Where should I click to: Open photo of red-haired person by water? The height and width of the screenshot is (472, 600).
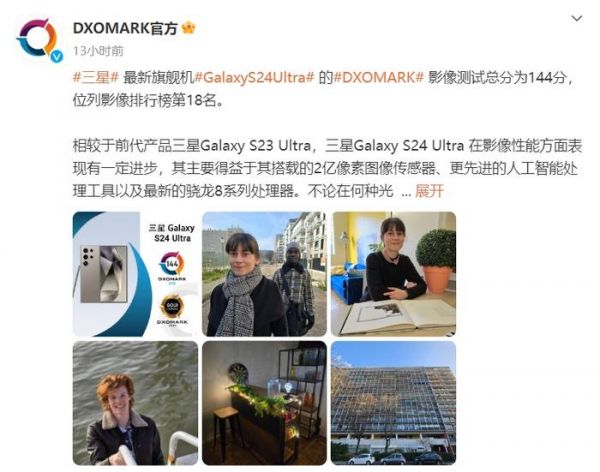tap(135, 403)
